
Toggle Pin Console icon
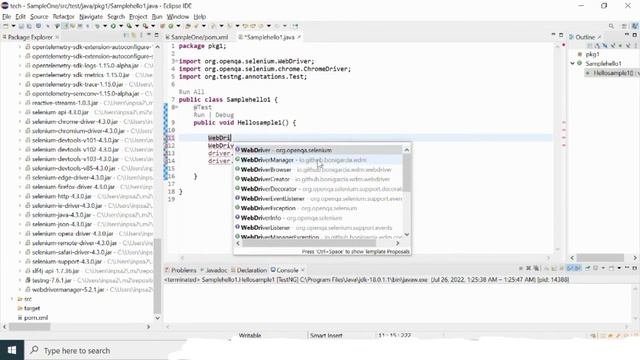[588, 268]
